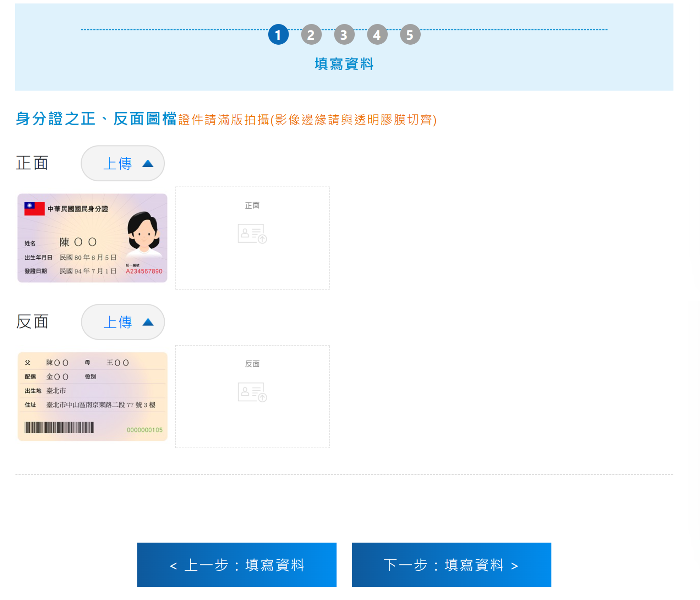Click upward triangle icon in 反面 upload
This screenshot has width=700, height=600.
148,322
